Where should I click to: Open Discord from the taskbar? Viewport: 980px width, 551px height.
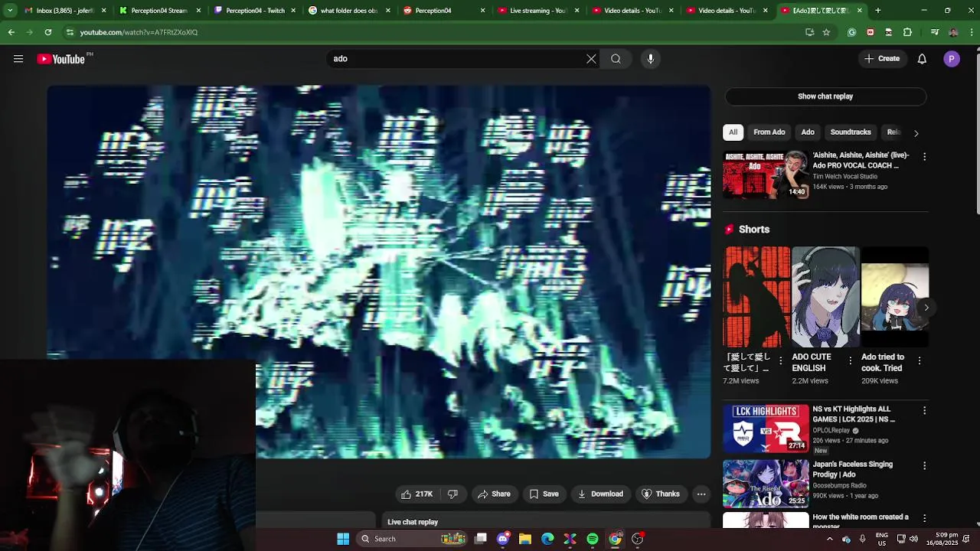click(x=503, y=539)
